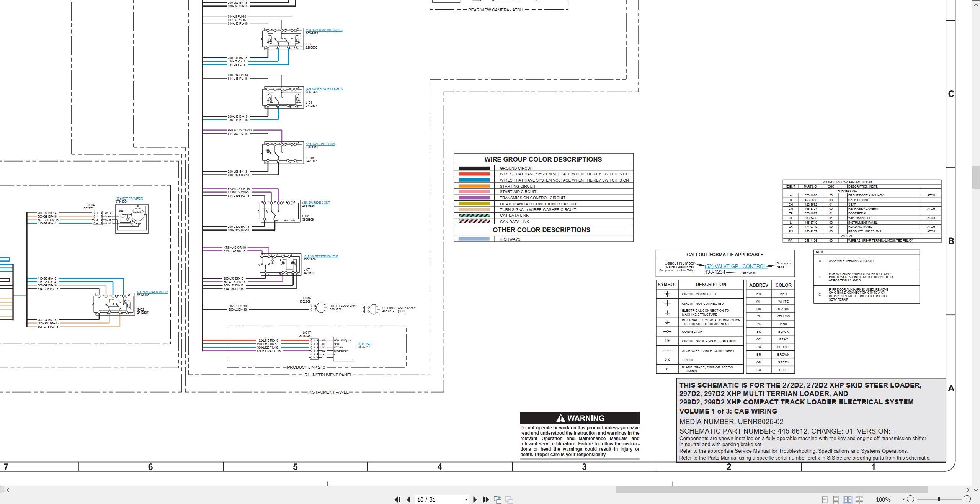The height and width of the screenshot is (504, 980).
Task: Click MEDIA NUMBER: UENR8025-02 text
Action: (x=731, y=422)
